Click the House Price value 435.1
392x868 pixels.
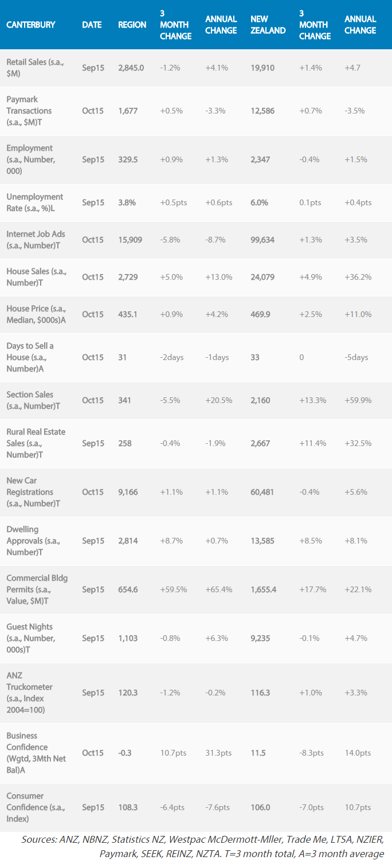[127, 314]
